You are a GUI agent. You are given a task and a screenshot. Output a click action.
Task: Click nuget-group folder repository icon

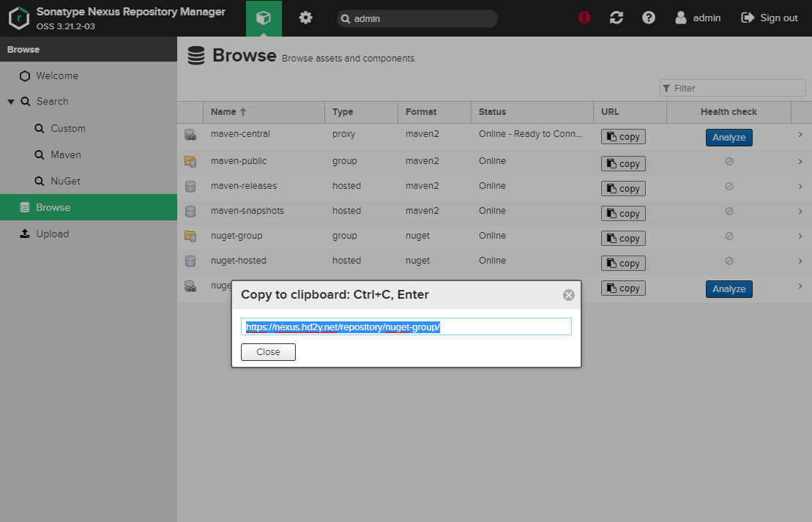[190, 236]
